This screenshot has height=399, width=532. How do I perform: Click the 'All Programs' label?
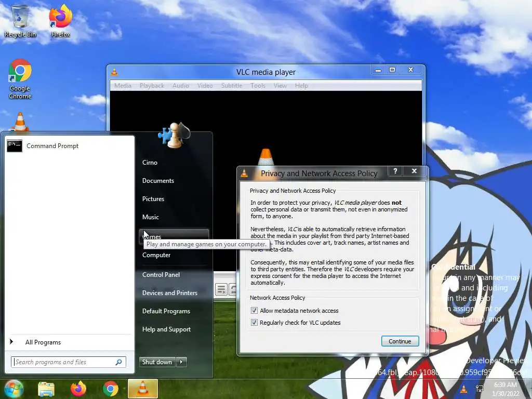pyautogui.click(x=43, y=342)
